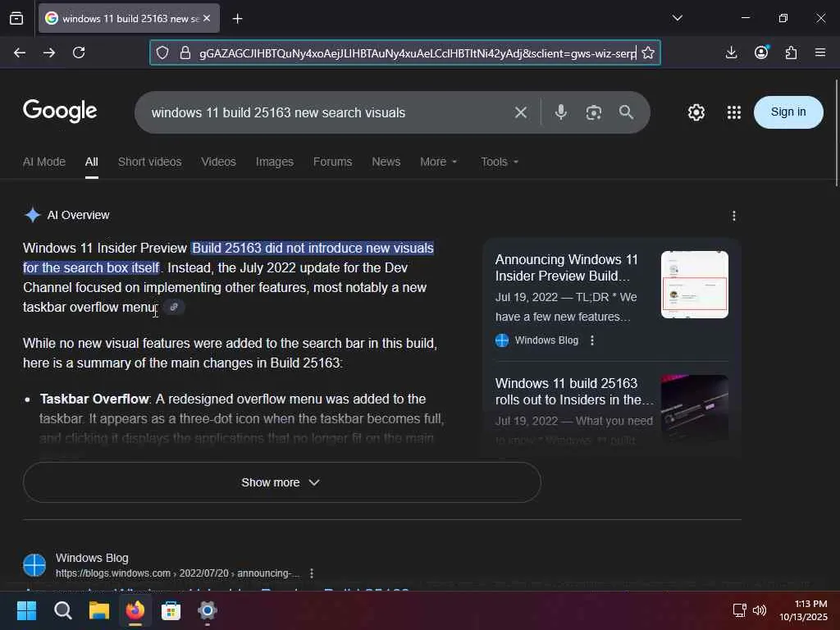Go back to the previous page

[x=20, y=52]
